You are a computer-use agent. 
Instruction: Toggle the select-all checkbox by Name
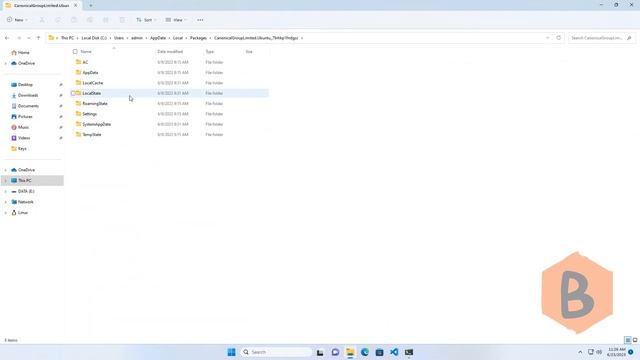click(x=75, y=52)
